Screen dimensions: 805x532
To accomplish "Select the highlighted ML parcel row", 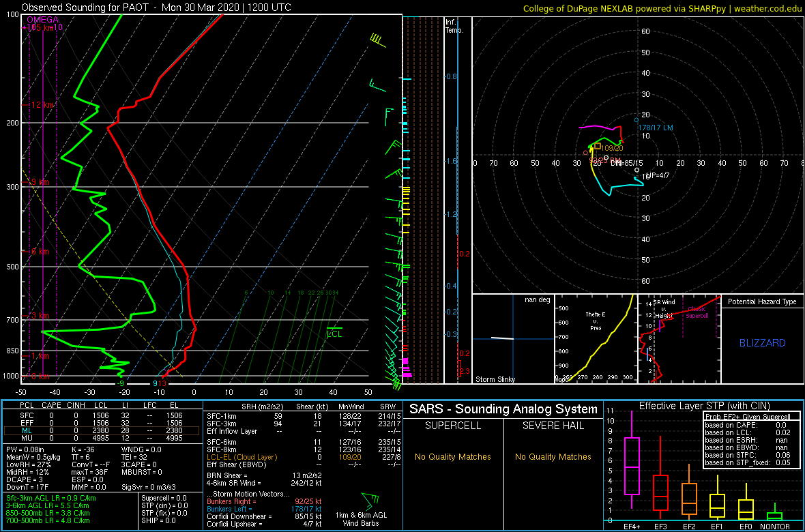I will coord(102,430).
